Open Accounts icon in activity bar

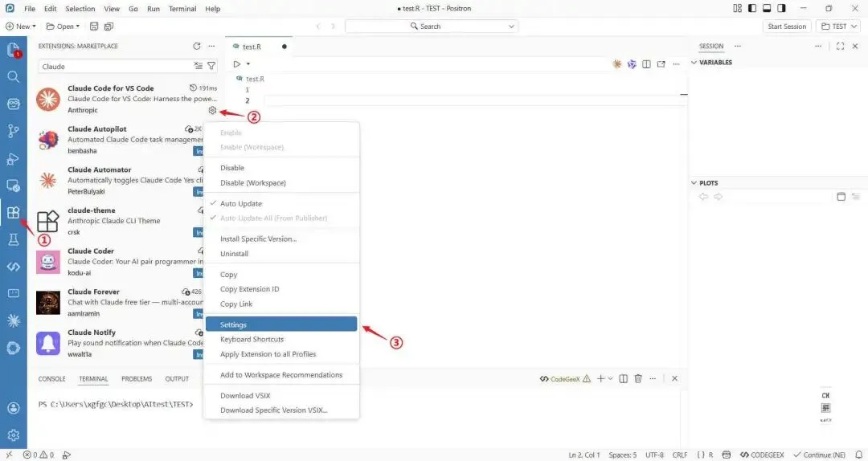14,408
